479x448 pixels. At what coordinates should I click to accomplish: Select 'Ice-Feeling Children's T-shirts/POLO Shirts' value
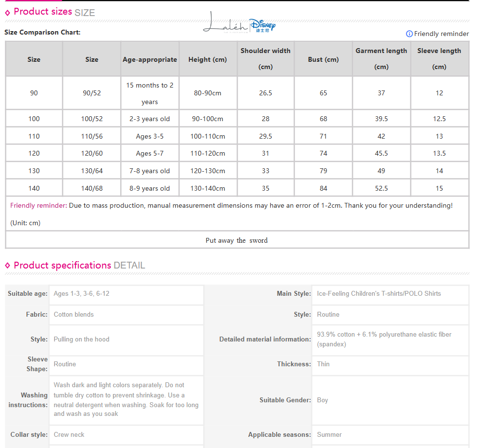tap(379, 294)
